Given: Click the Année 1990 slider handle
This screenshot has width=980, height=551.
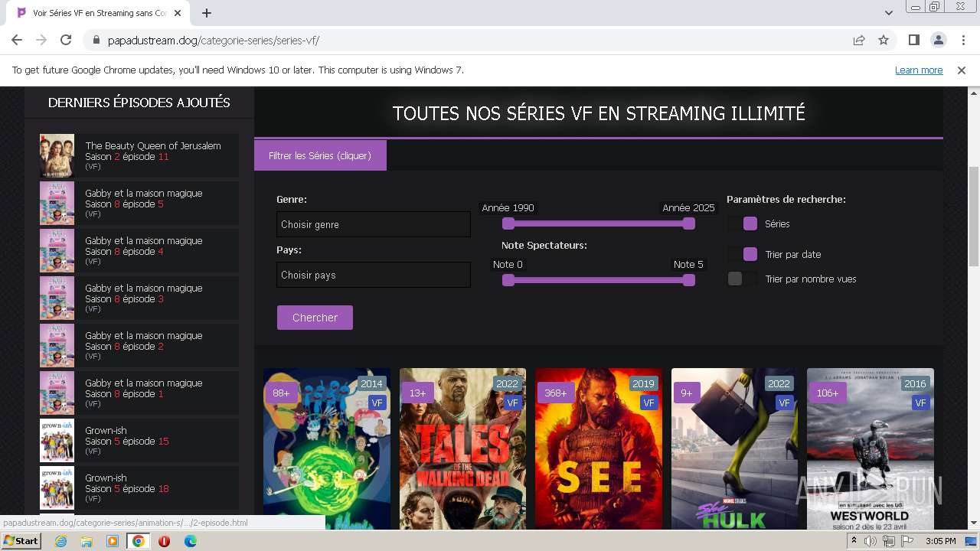Looking at the screenshot, I should point(508,223).
